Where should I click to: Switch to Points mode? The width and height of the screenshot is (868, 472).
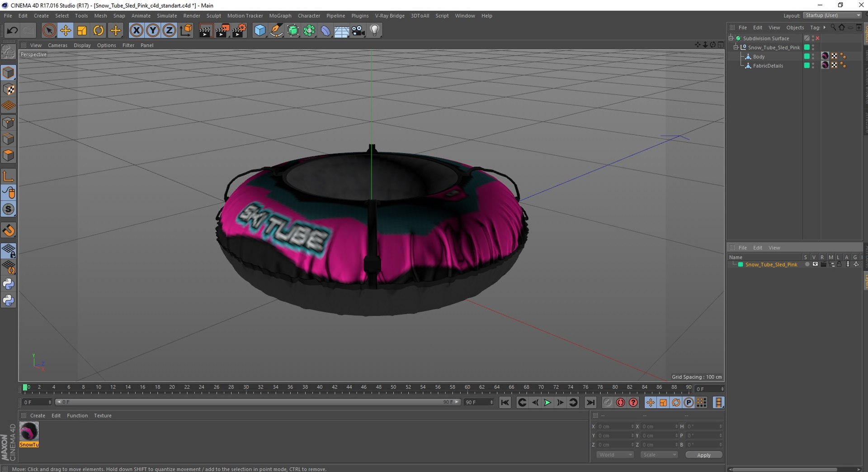tap(9, 123)
